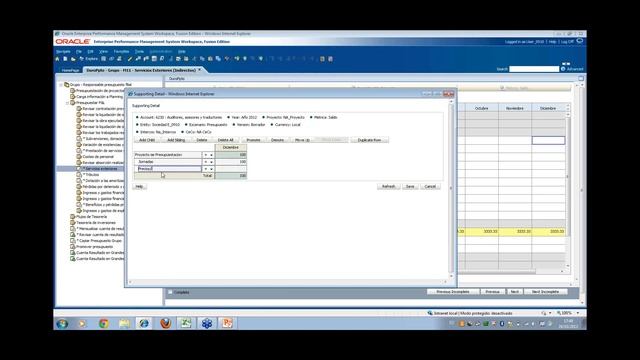Click the Promote button
640x360 pixels.
(x=253, y=140)
